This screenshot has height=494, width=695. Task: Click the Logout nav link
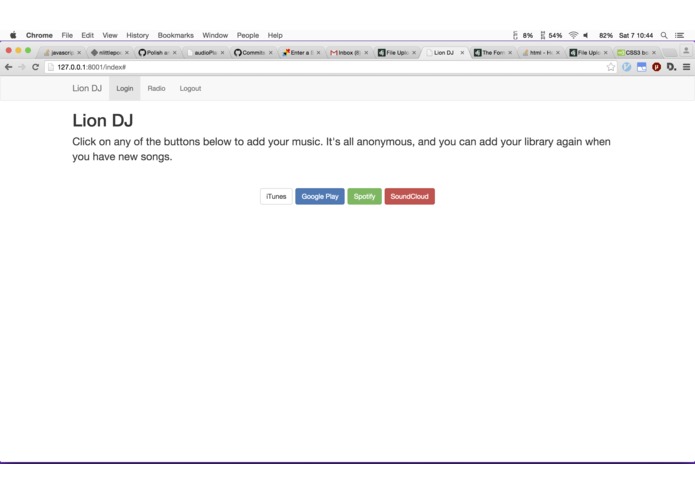(190, 88)
